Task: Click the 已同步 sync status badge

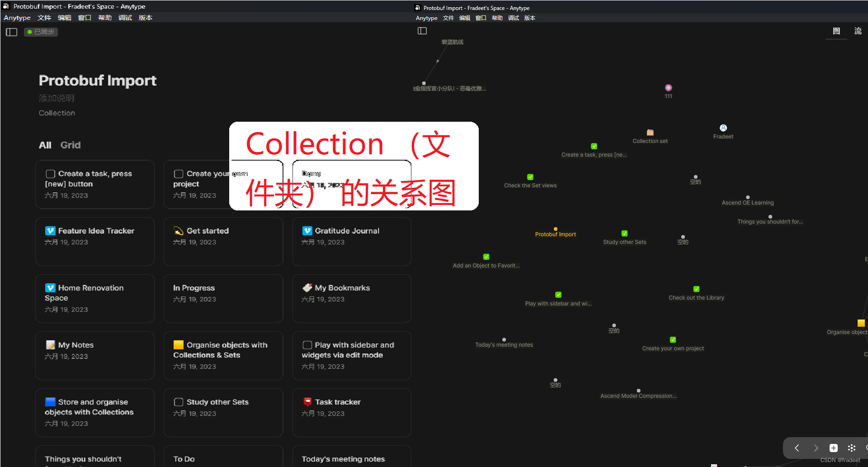Action: pos(41,32)
